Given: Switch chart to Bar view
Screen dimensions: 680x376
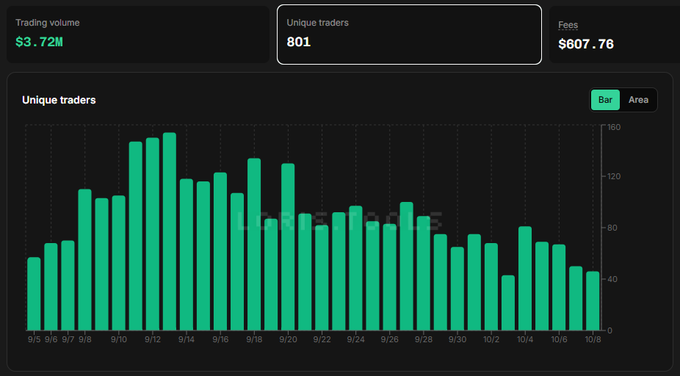Looking at the screenshot, I should click(x=605, y=100).
